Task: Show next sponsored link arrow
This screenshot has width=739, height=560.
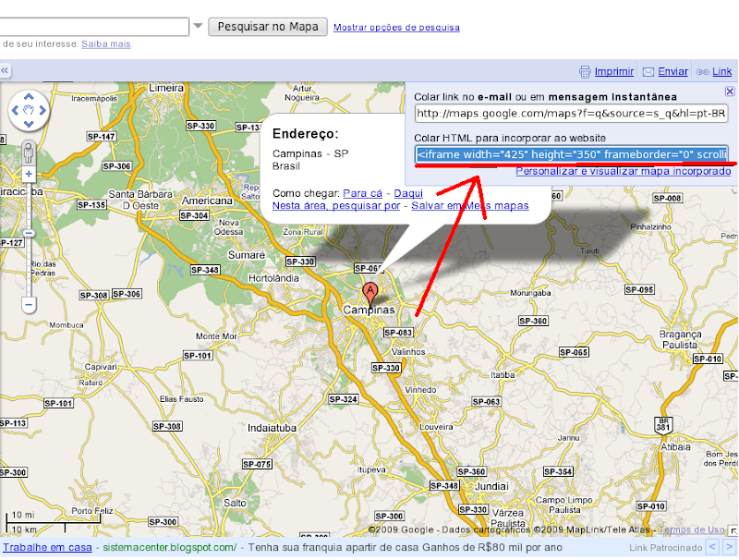Action: point(730,547)
